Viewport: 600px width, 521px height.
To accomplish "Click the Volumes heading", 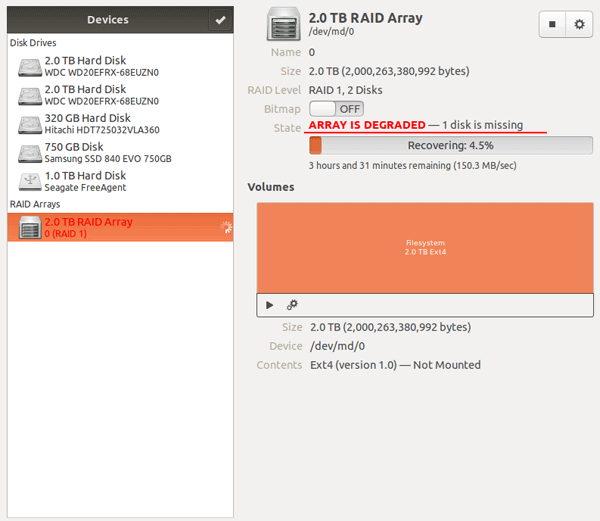I will pos(271,187).
